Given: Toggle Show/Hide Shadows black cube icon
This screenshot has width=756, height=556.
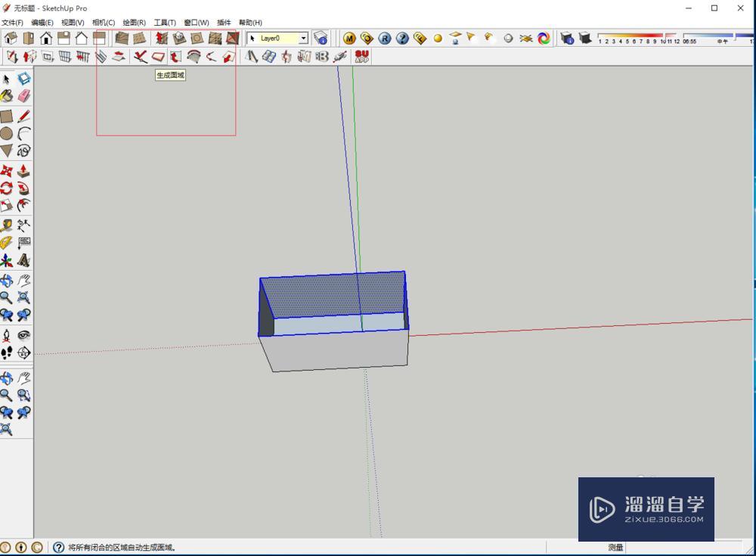Looking at the screenshot, I should 585,38.
